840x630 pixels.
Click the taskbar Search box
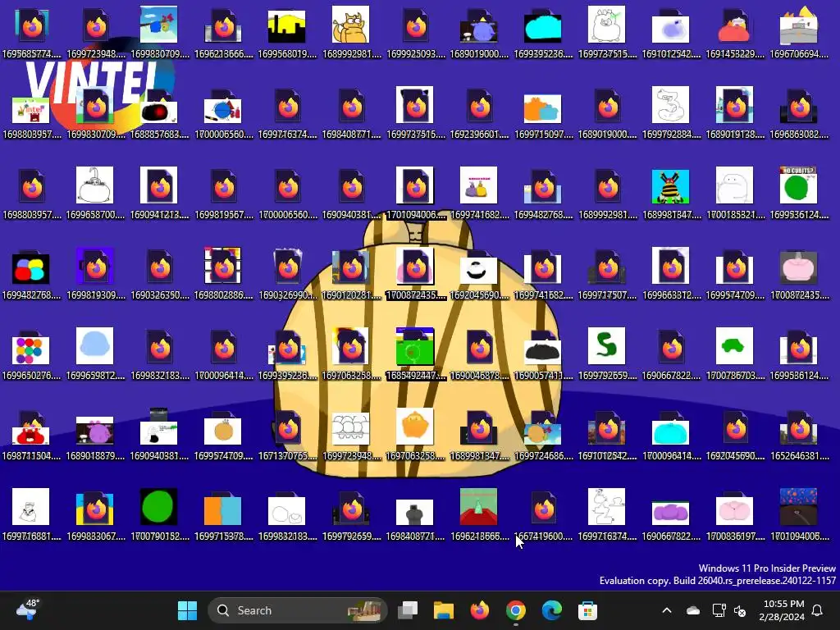(297, 610)
